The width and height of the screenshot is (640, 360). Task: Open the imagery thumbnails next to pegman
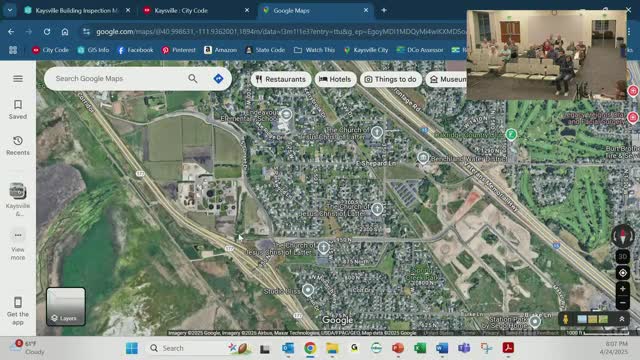592,319
